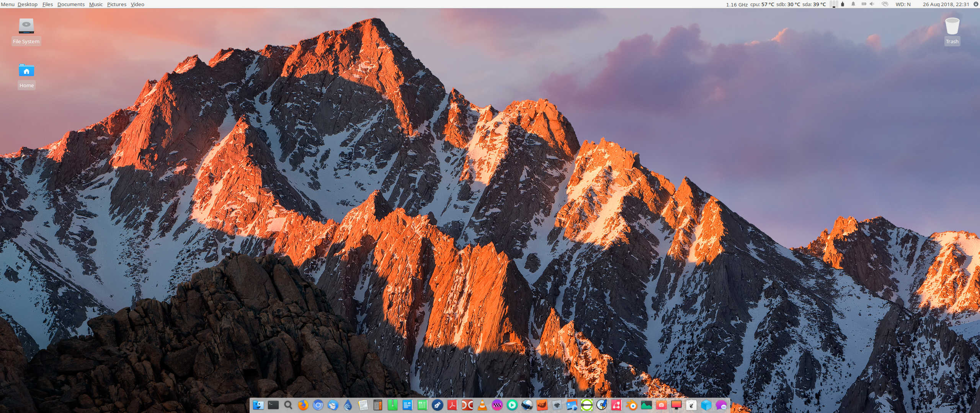Launch the green play-button media player
Image resolution: width=980 pixels, height=413 pixels.
click(512, 405)
